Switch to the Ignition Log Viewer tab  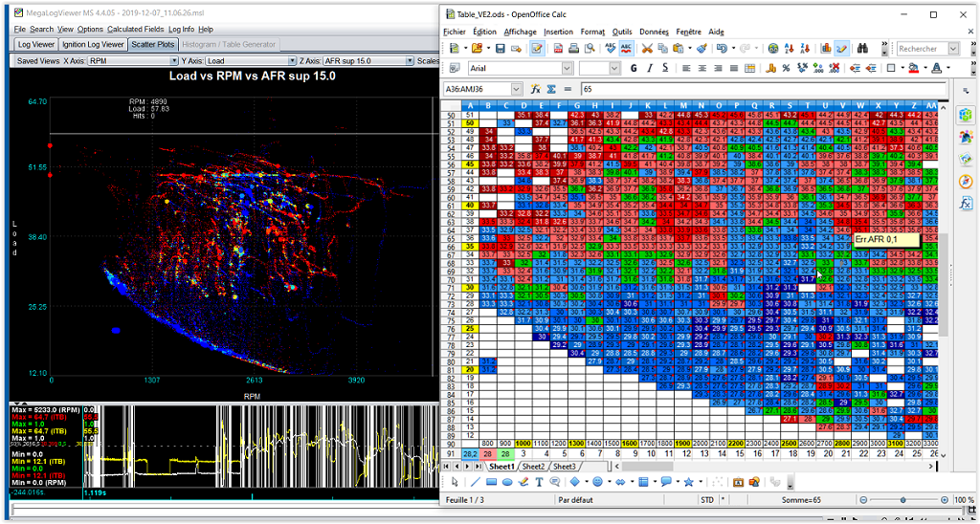pyautogui.click(x=93, y=44)
